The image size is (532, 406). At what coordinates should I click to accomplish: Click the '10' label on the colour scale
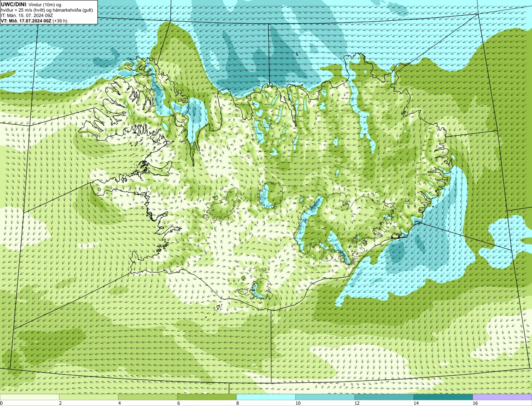coord(298,403)
